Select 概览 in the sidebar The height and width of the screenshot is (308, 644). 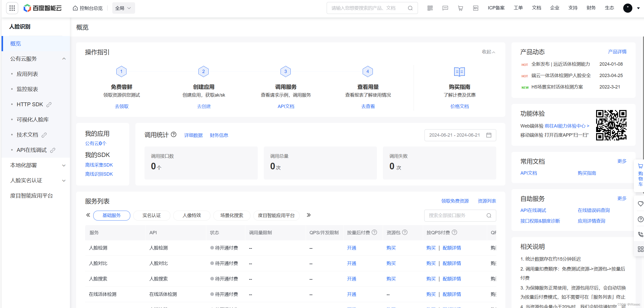point(36,44)
